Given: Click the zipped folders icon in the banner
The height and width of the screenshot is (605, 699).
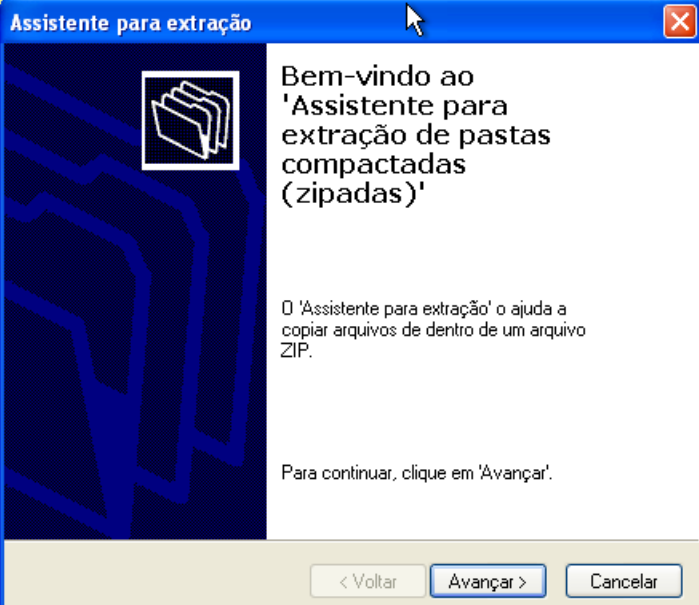Looking at the screenshot, I should click(x=190, y=120).
